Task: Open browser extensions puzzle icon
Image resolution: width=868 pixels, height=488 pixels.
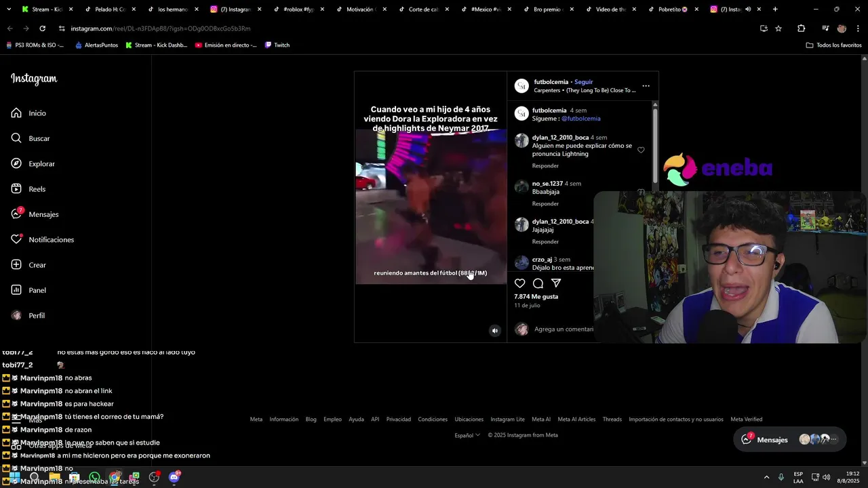Action: pyautogui.click(x=801, y=28)
